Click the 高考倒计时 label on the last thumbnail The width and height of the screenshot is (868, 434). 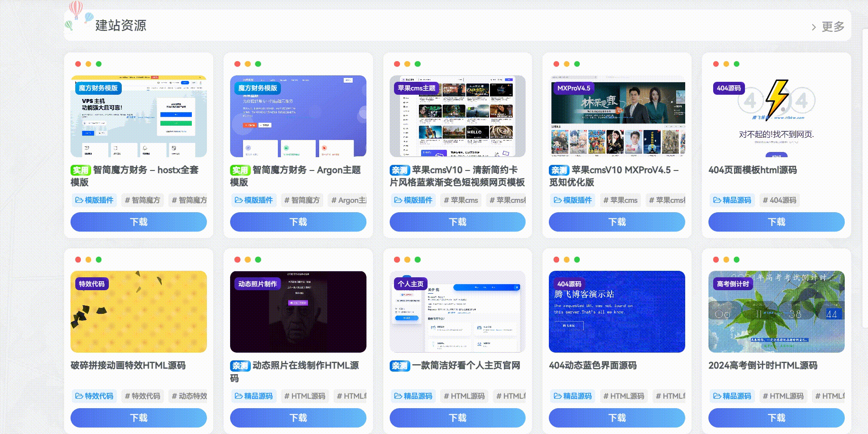pyautogui.click(x=733, y=284)
